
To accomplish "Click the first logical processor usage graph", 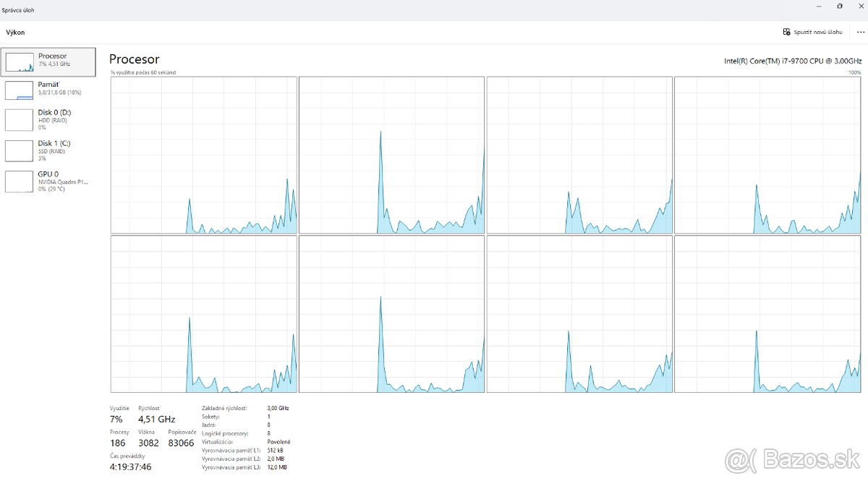I will [203, 155].
